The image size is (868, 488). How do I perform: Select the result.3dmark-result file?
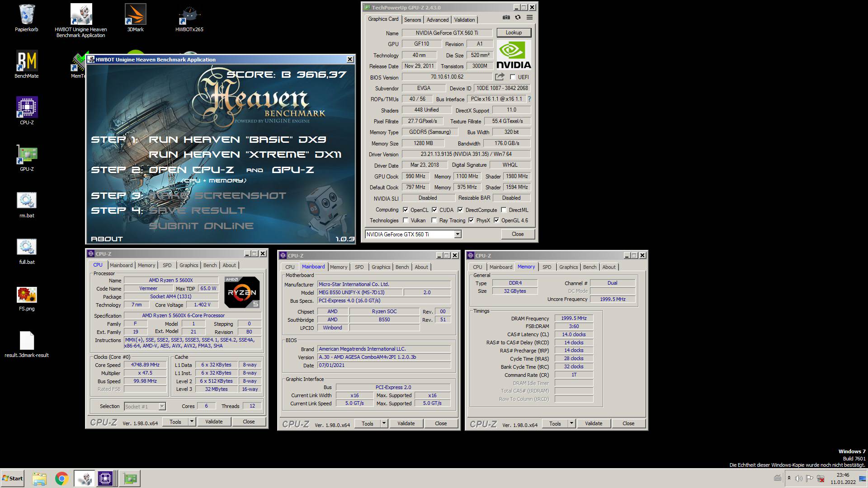coord(27,344)
